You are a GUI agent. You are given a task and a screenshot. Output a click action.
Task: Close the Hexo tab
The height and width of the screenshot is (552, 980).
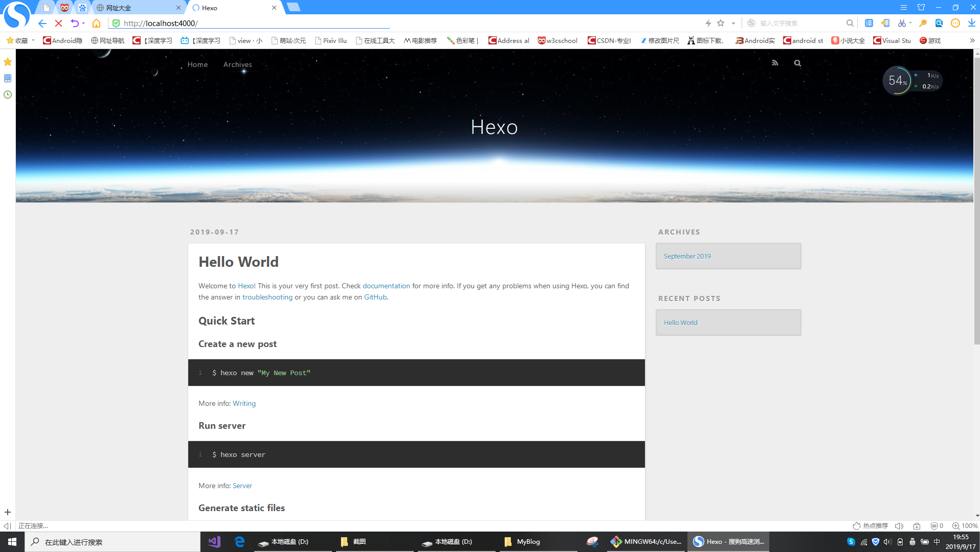pos(274,8)
